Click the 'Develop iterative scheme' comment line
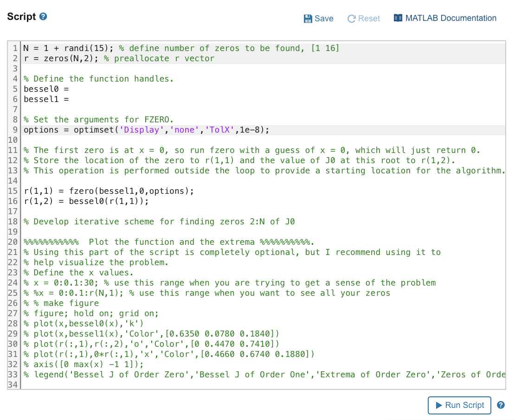Screen dimensions: 515x420 159,222
